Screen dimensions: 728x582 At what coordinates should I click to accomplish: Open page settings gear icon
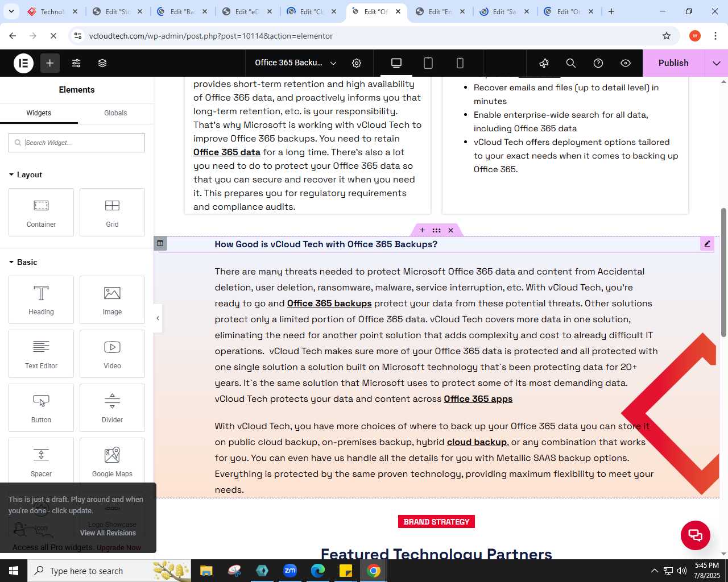click(x=357, y=63)
